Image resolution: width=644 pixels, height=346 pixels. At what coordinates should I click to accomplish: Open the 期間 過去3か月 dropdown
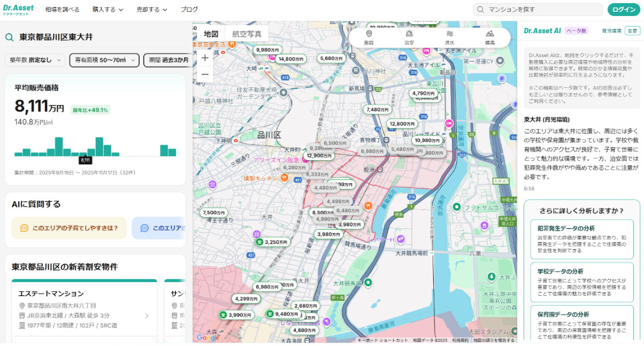pos(167,60)
